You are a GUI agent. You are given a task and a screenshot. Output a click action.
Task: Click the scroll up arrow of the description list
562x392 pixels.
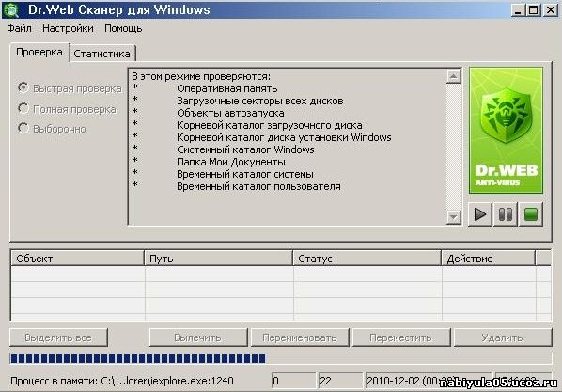point(453,76)
